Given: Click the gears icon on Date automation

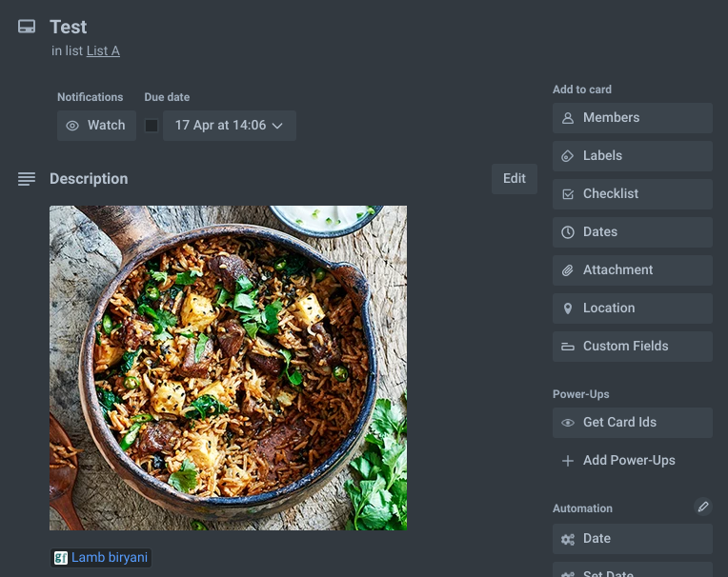Looking at the screenshot, I should pyautogui.click(x=568, y=539).
